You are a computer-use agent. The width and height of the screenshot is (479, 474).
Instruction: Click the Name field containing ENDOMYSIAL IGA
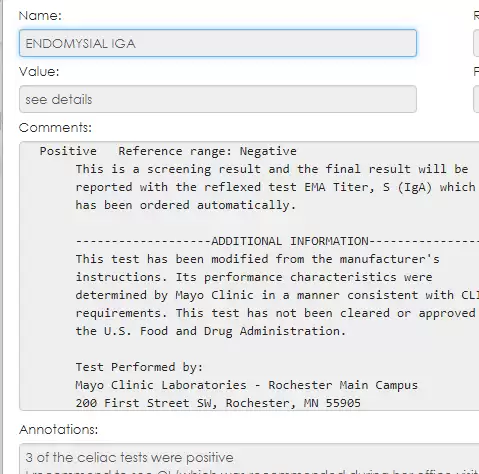coord(218,43)
